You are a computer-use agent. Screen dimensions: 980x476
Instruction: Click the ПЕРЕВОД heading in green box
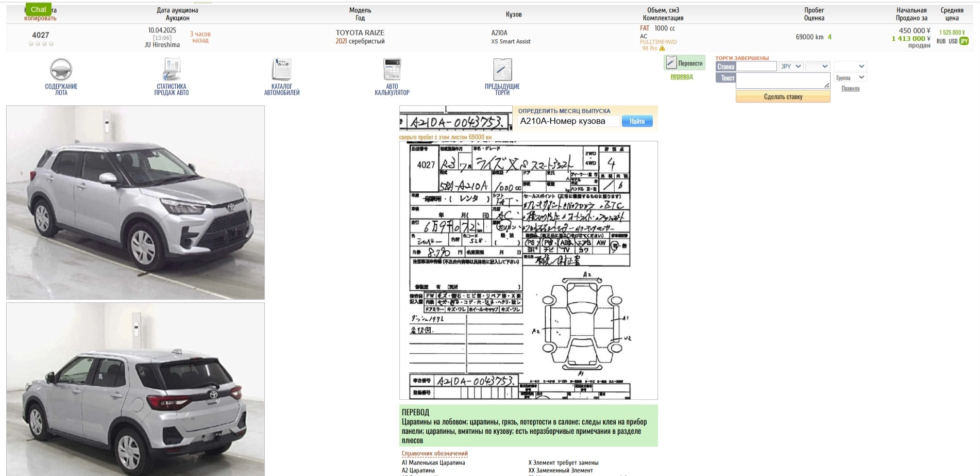[415, 413]
